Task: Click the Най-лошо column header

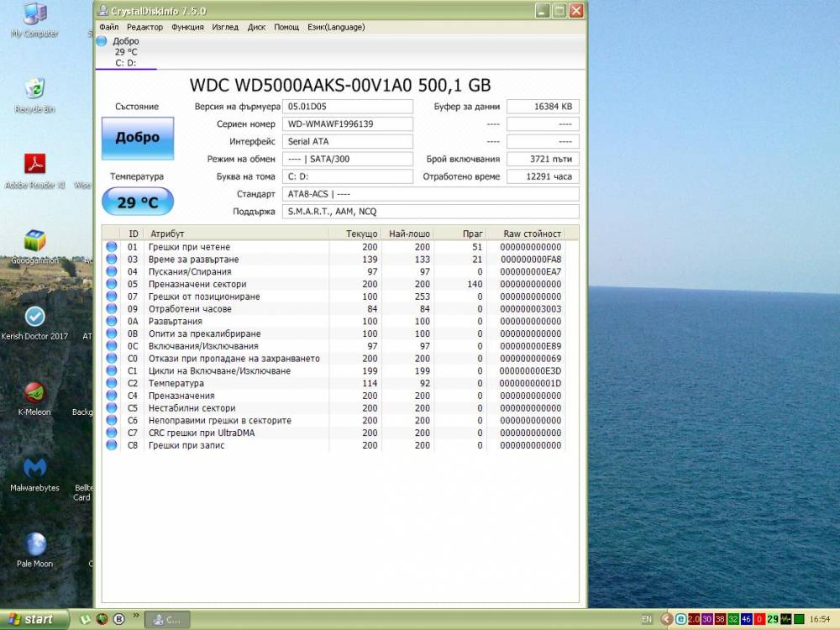Action: pyautogui.click(x=407, y=234)
